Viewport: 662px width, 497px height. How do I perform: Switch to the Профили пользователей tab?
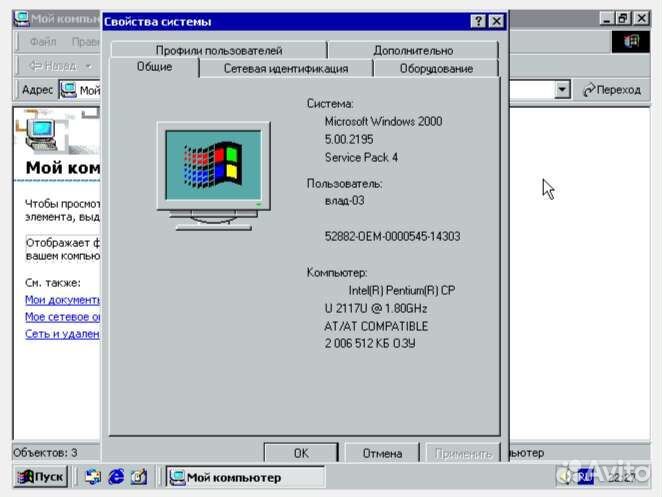(x=219, y=50)
